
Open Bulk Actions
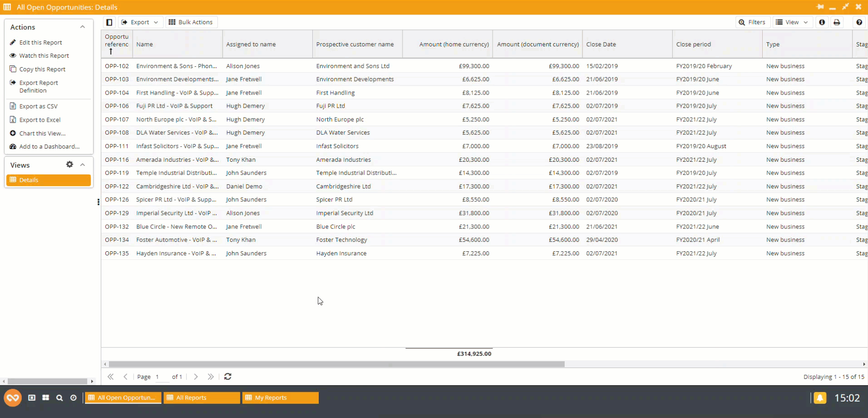pyautogui.click(x=191, y=22)
